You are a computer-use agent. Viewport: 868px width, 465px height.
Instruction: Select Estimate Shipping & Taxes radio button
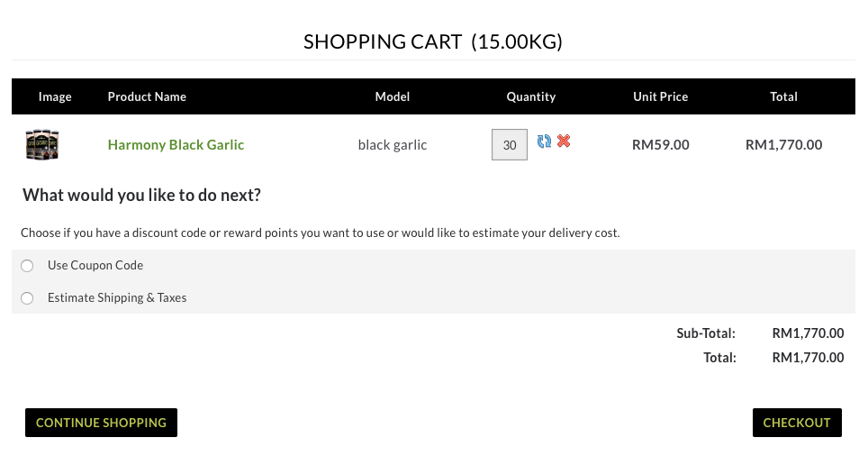(x=27, y=298)
